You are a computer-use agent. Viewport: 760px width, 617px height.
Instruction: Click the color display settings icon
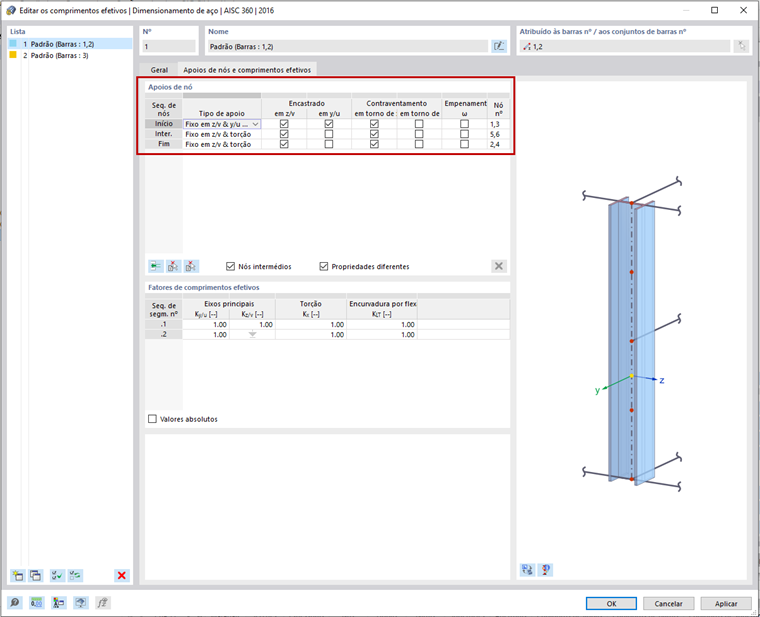tap(59, 602)
